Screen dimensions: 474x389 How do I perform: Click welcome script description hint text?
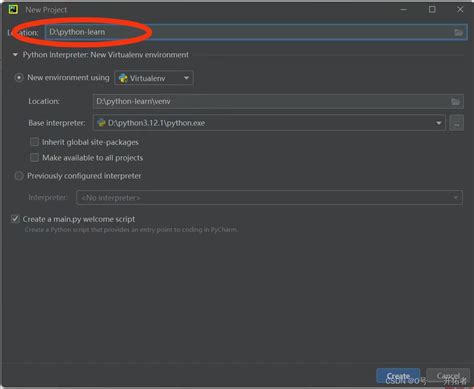[131, 230]
